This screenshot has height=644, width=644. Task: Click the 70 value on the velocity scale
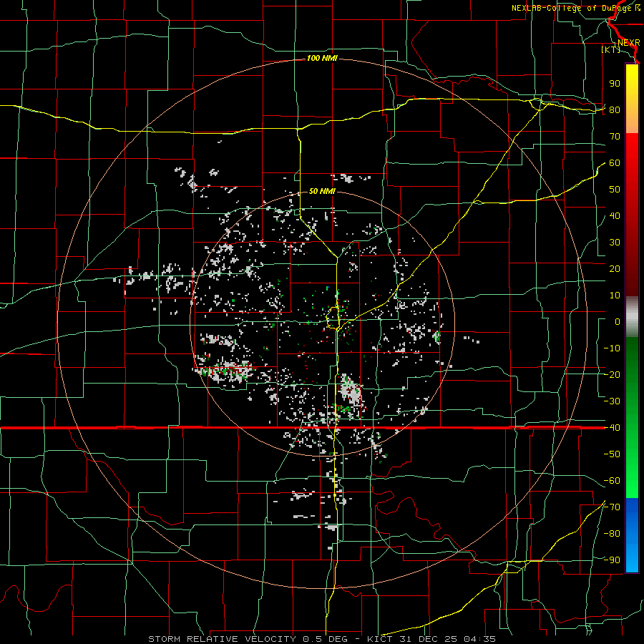coord(615,137)
